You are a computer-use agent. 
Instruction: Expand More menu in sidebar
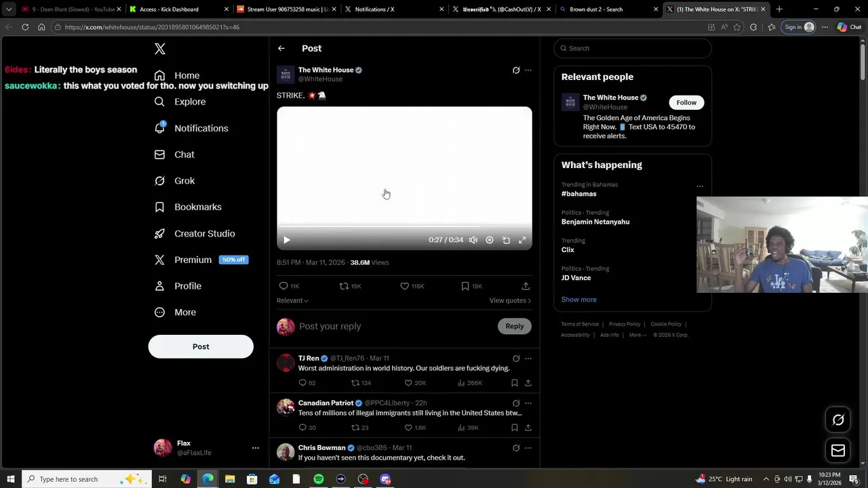click(175, 312)
